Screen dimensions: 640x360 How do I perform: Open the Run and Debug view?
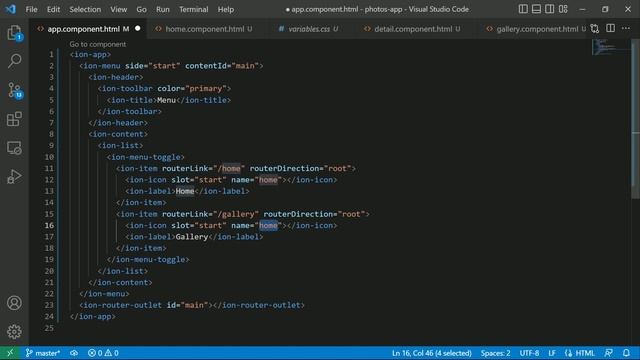point(14,176)
